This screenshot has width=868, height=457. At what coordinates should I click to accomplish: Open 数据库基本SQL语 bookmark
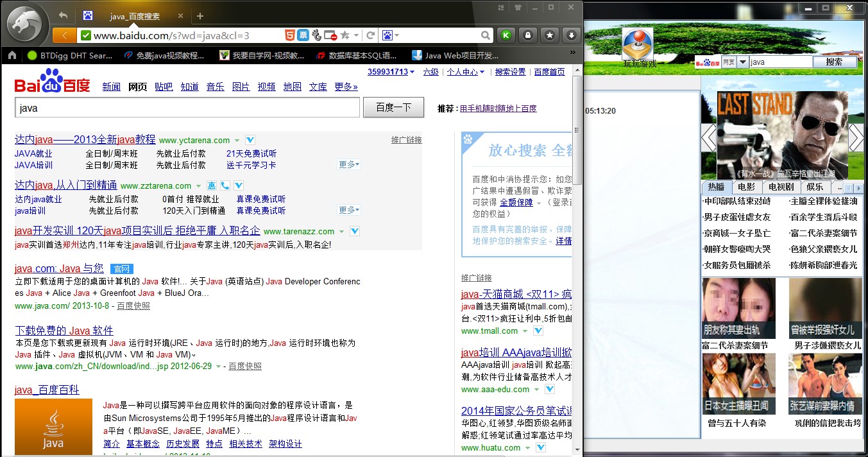pos(356,56)
